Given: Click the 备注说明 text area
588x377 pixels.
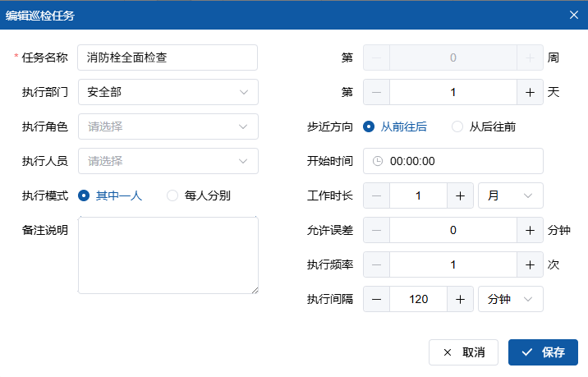Looking at the screenshot, I should coord(168,255).
